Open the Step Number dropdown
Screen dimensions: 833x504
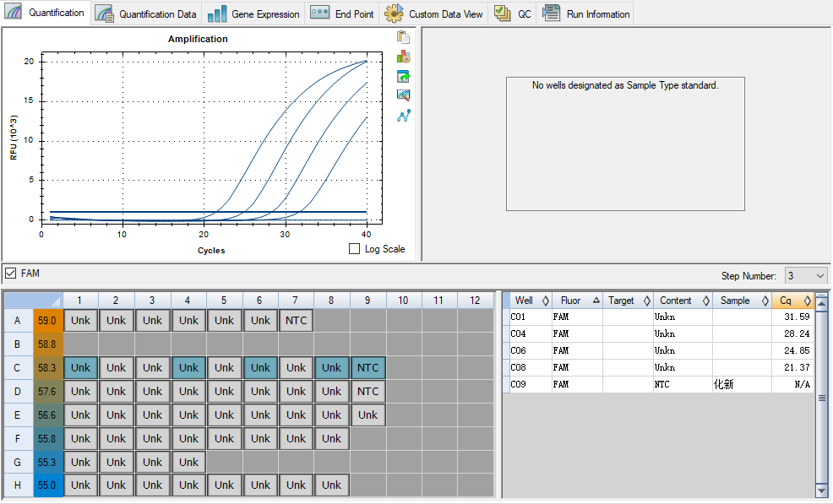coord(806,275)
